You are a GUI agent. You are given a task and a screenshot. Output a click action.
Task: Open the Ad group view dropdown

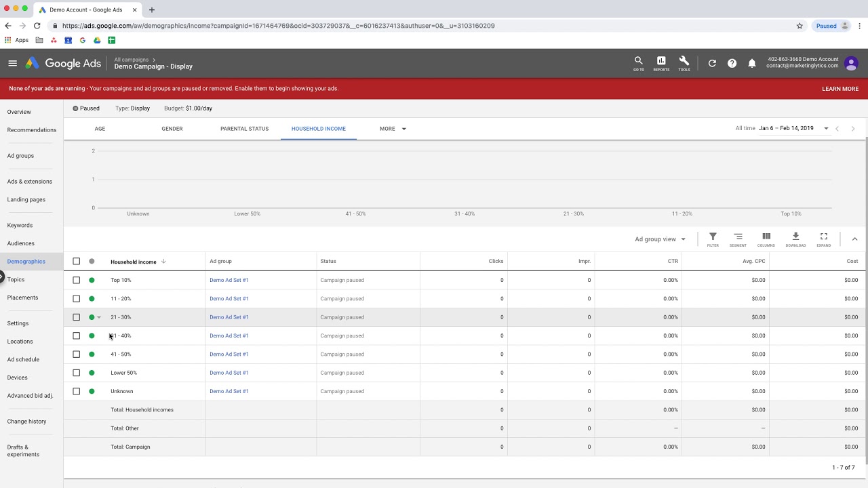(660, 239)
